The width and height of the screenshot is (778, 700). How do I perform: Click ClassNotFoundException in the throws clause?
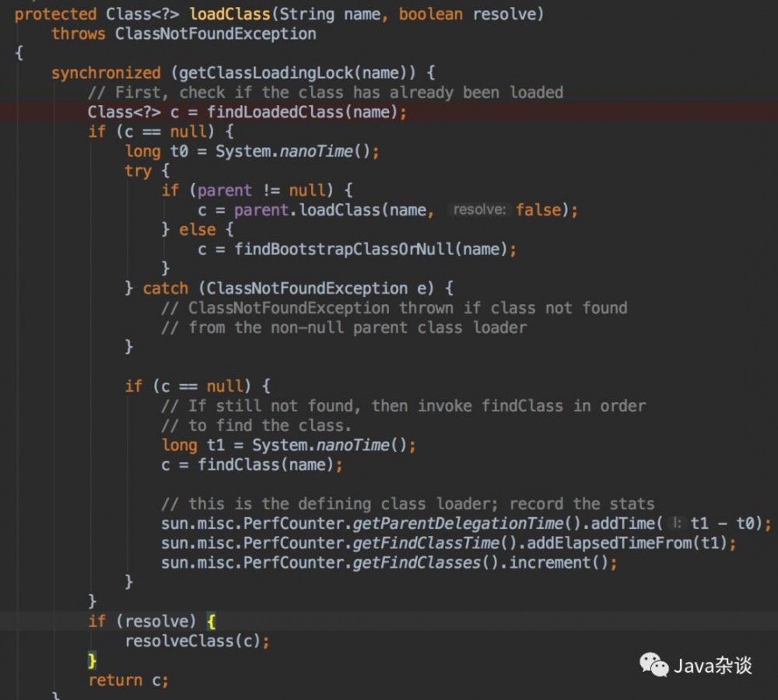click(x=216, y=33)
